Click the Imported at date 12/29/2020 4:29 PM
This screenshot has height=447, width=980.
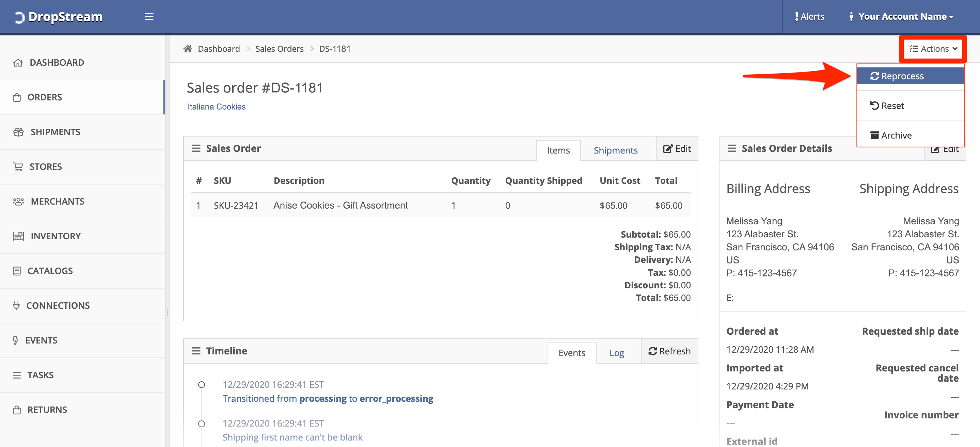[x=767, y=386]
